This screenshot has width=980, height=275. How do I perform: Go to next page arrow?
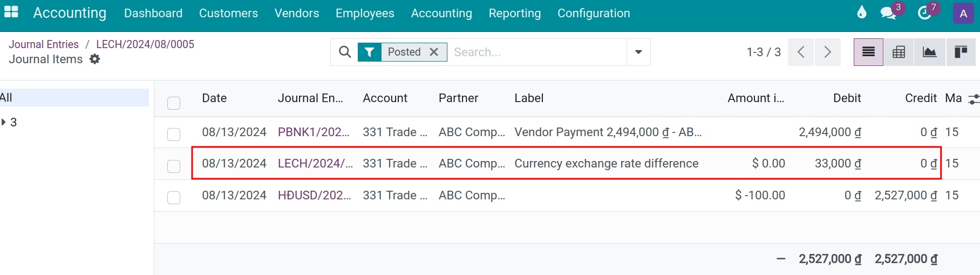pos(827,52)
